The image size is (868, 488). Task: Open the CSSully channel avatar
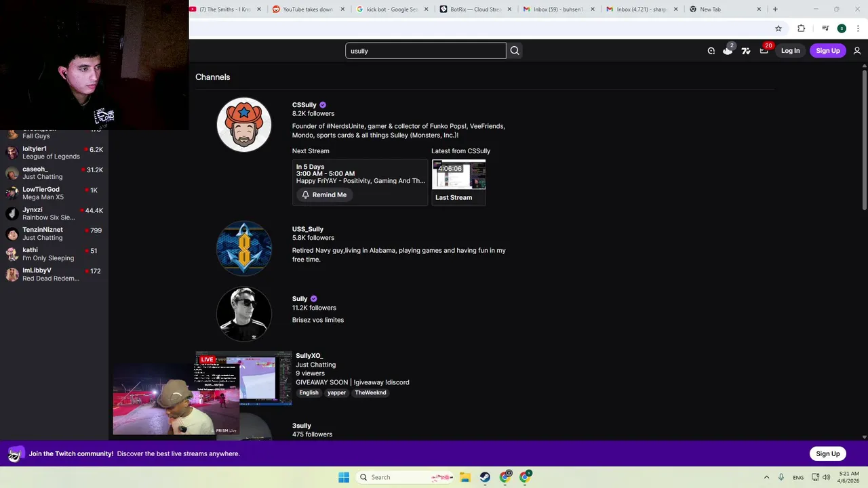click(244, 125)
